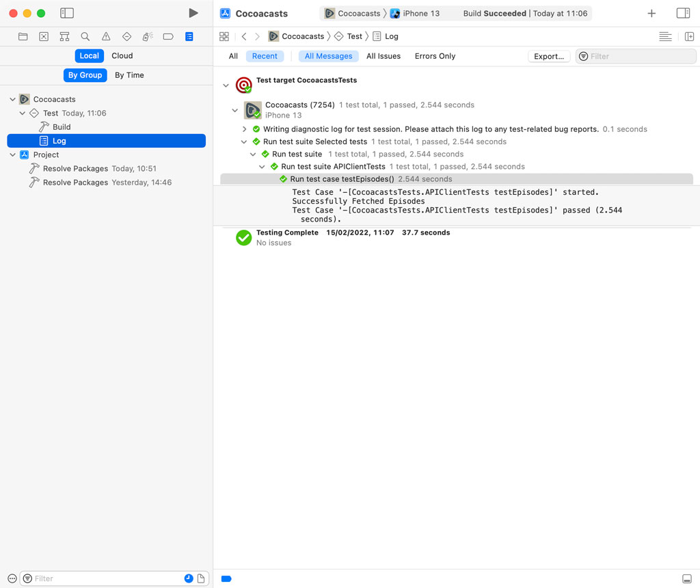Open the Project navigator folder icon
Image resolution: width=700 pixels, height=588 pixels.
[x=23, y=37]
